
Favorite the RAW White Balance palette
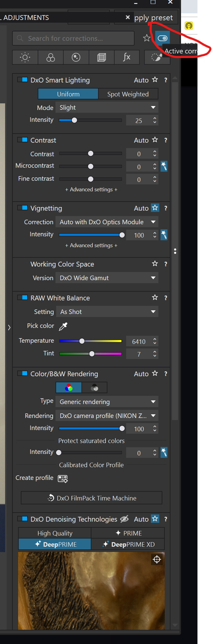point(155,298)
